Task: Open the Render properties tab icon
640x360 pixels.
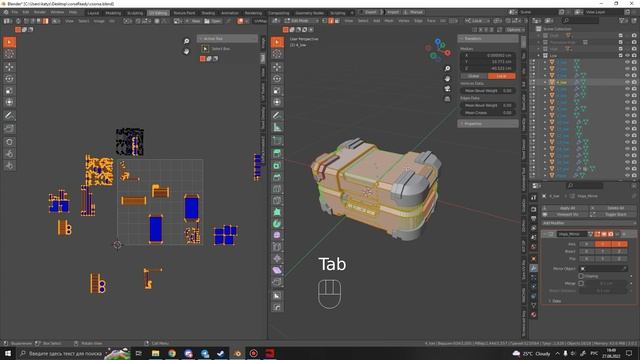Action: [533, 209]
